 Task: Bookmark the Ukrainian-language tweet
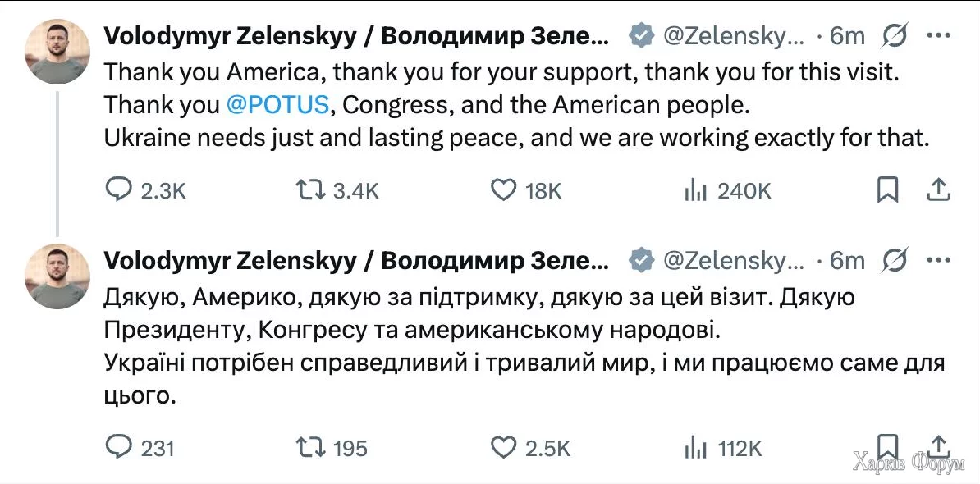[887, 445]
